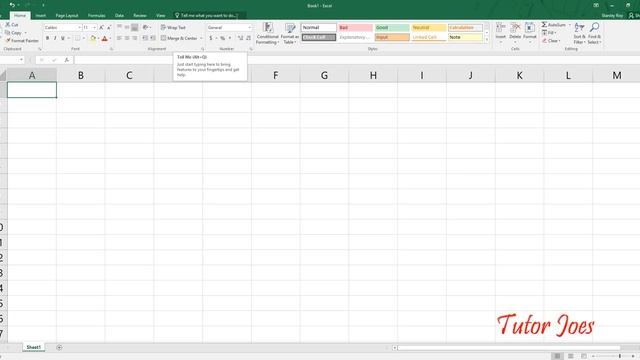Viewport: 640px width, 360px height.
Task: Click the Insert Function fx icon
Action: coord(67,60)
